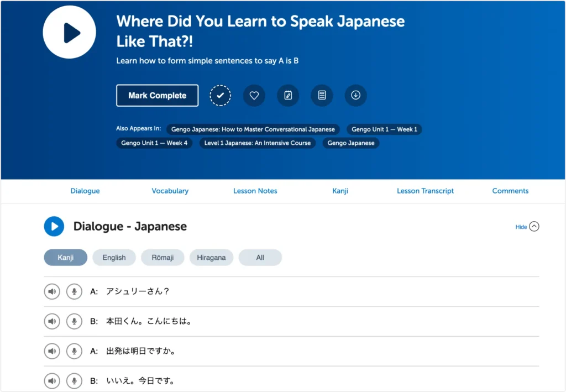
Task: Open the PDF document icon
Action: click(322, 95)
